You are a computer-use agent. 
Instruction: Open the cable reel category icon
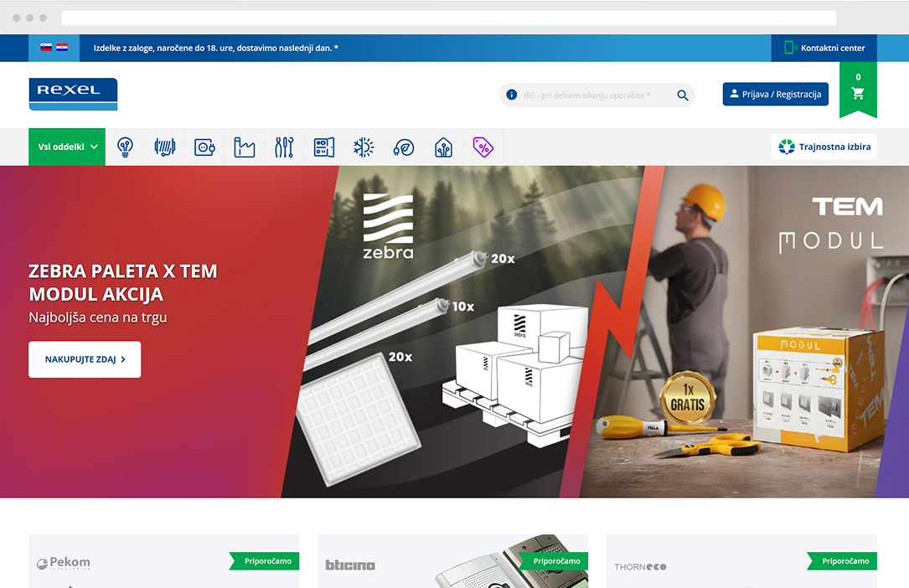(165, 147)
